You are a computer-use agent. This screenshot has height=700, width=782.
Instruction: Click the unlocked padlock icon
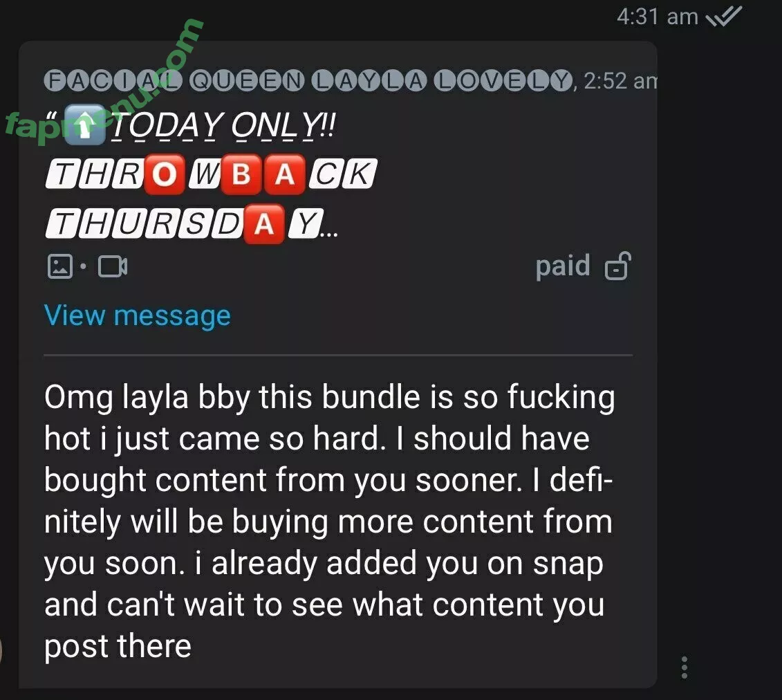pyautogui.click(x=618, y=266)
